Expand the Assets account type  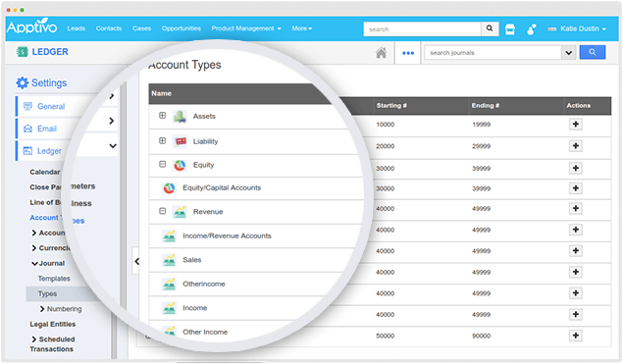(x=162, y=115)
